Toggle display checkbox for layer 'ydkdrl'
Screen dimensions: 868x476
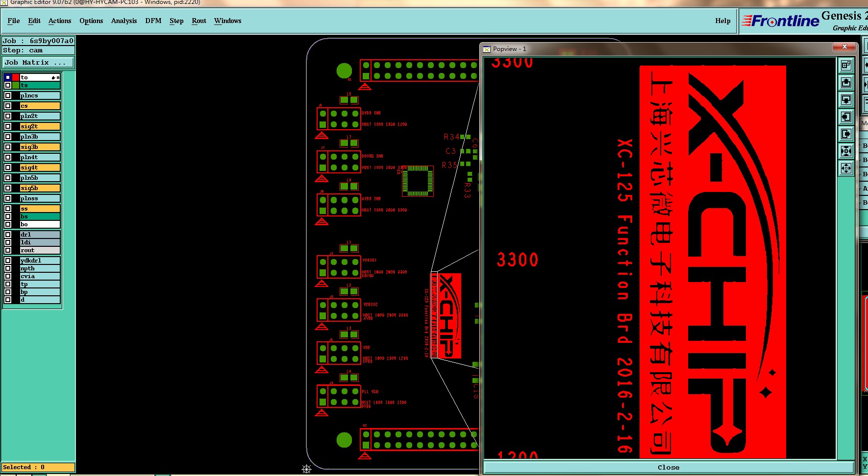click(x=8, y=261)
